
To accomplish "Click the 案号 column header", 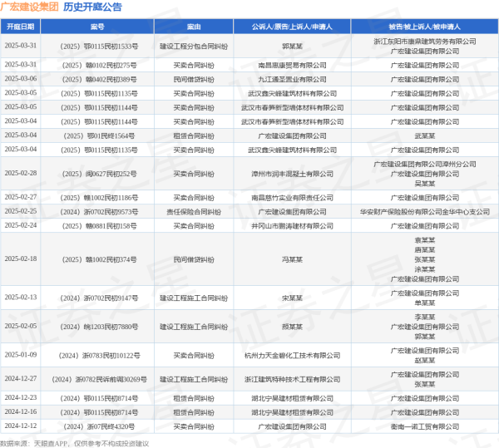I will coord(97,27).
